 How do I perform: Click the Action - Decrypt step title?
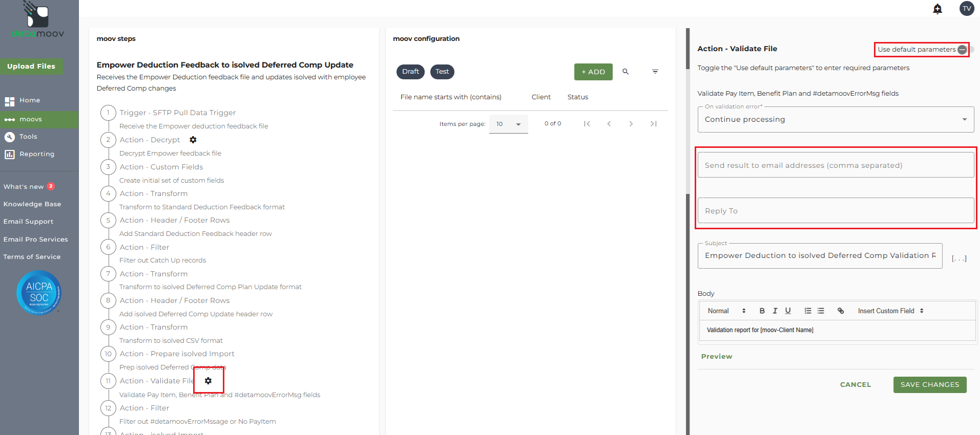[x=150, y=140]
